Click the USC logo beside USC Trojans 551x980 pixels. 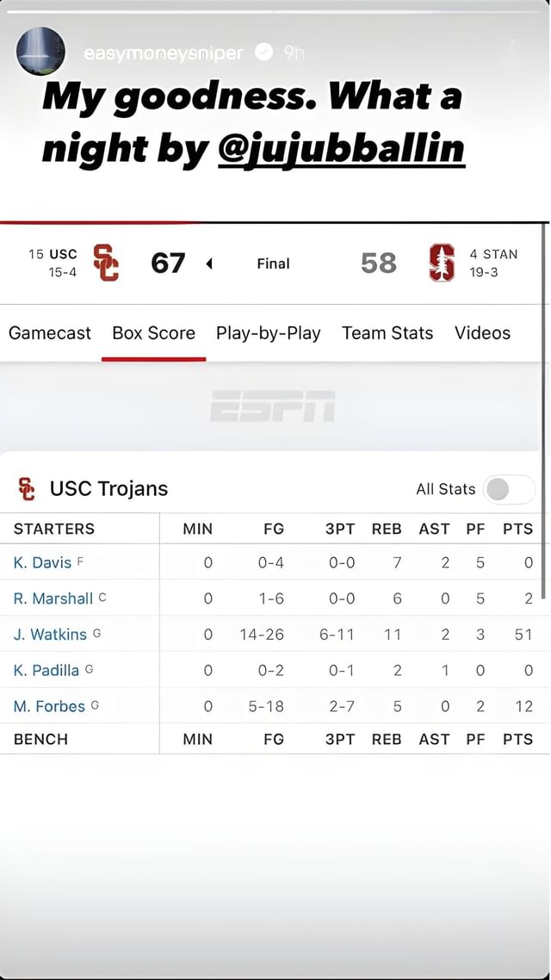(28, 488)
